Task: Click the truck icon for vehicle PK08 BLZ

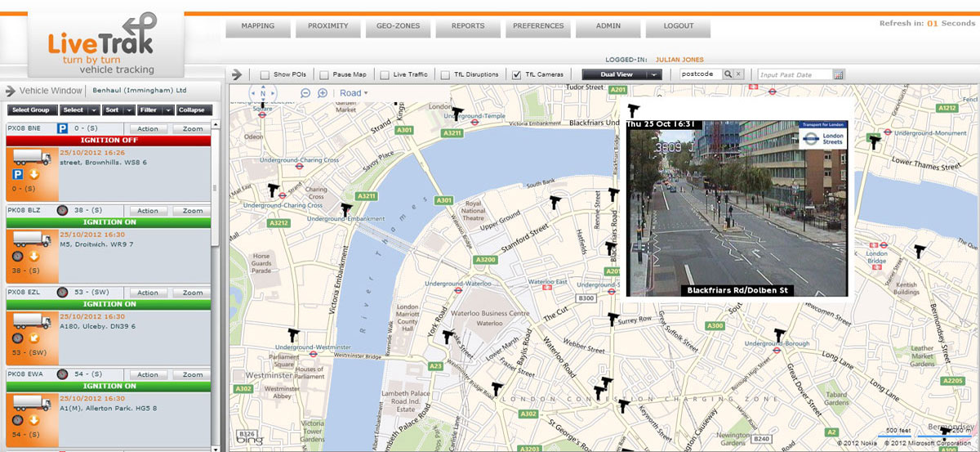Action: [31, 240]
